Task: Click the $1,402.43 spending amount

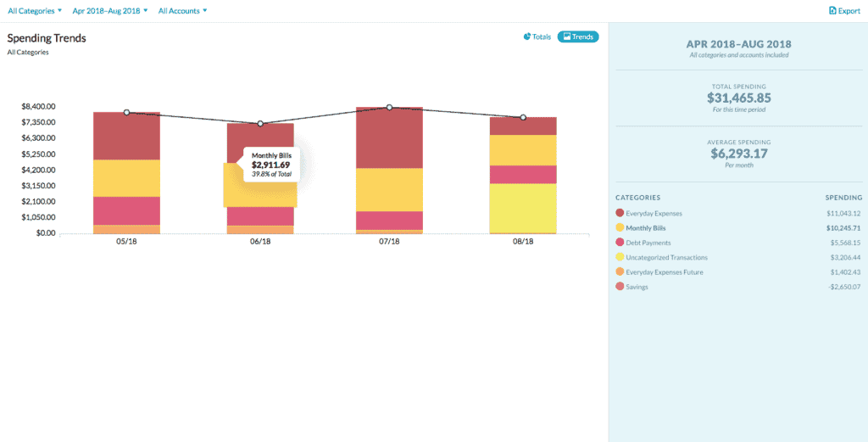Action: click(x=847, y=272)
